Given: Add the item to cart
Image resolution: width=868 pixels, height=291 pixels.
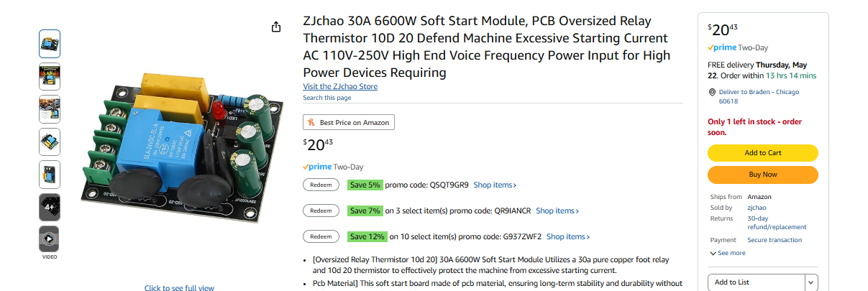Looking at the screenshot, I should click(763, 153).
